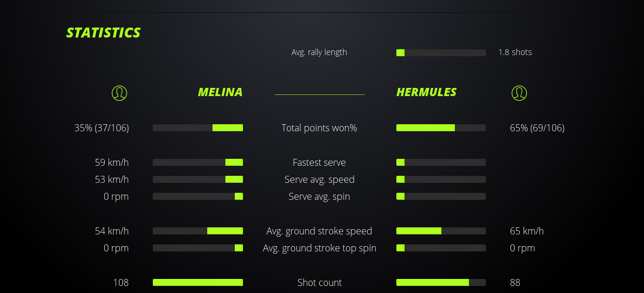Click Melina's Fastest serve bar
The height and width of the screenshot is (293, 644).
coord(198,162)
